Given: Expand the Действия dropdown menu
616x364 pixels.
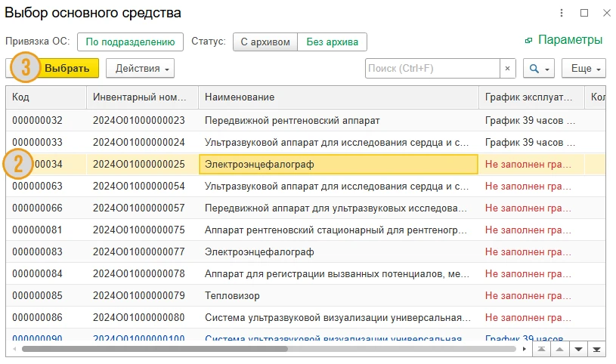Looking at the screenshot, I should pos(141,68).
